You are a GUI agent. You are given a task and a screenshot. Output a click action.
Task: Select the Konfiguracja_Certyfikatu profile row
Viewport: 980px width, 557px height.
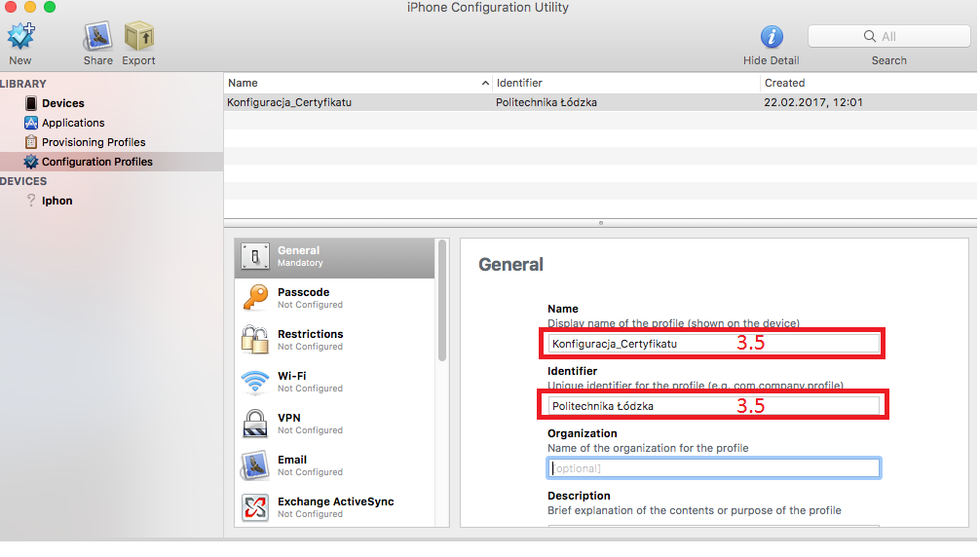(600, 102)
